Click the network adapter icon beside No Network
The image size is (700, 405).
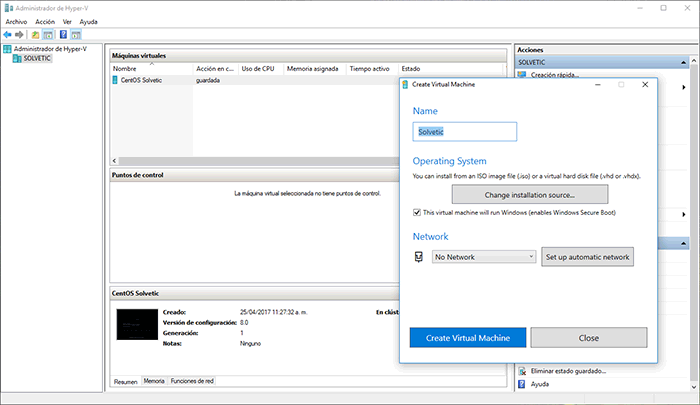click(418, 257)
